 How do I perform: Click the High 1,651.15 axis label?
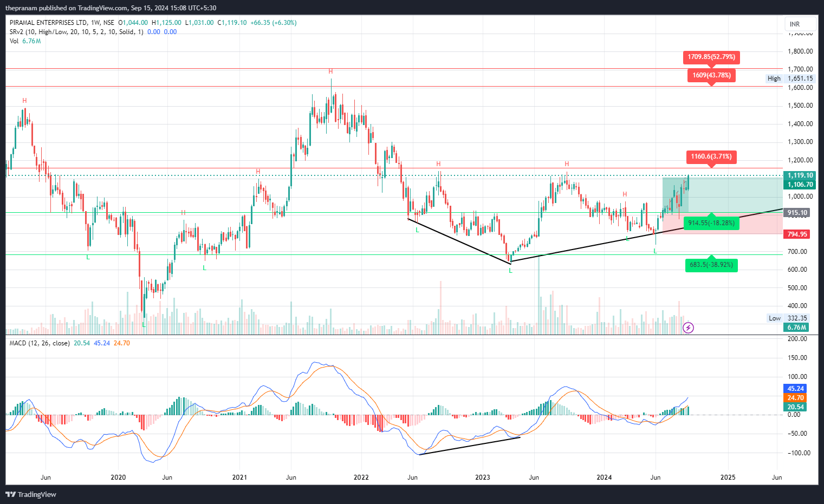tap(790, 78)
